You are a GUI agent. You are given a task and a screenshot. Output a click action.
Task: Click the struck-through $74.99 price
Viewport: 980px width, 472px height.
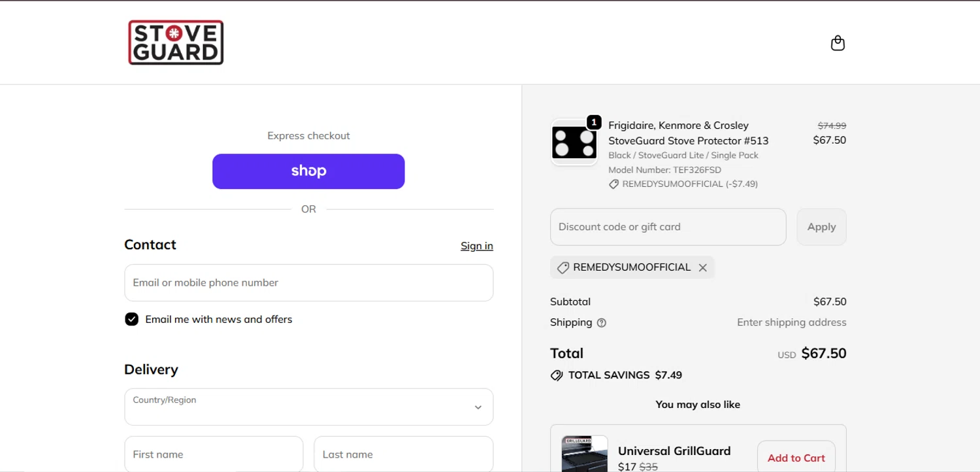[832, 126]
